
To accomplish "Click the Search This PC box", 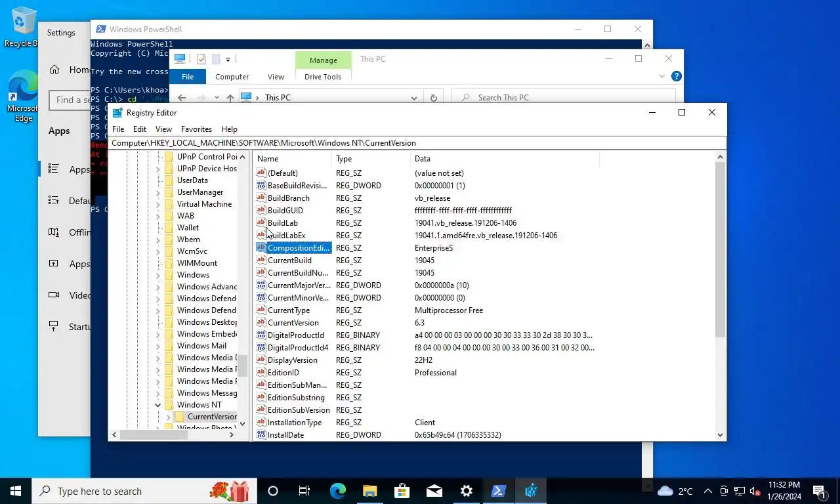I will coord(564,98).
